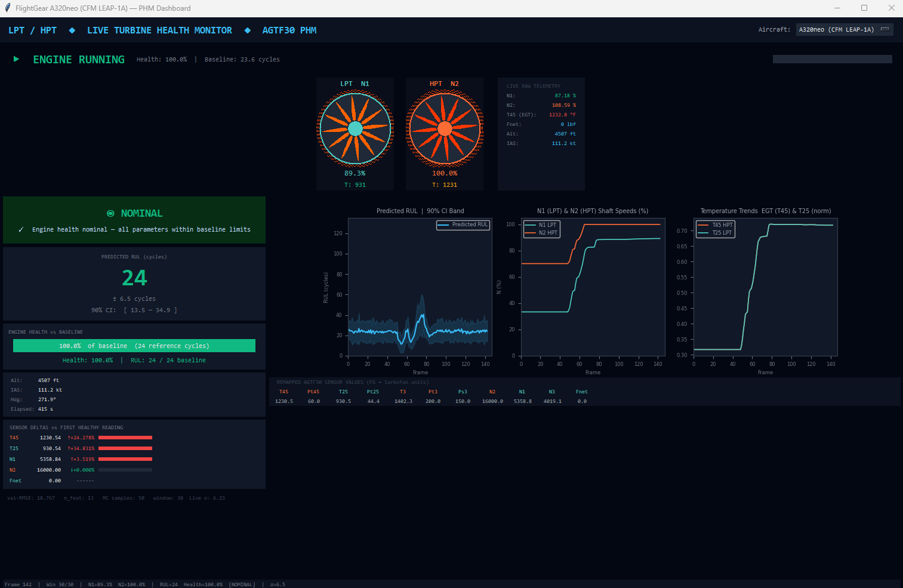The height and width of the screenshot is (588, 903).
Task: Click the Ps3 remapped sensor column header
Action: (x=463, y=392)
